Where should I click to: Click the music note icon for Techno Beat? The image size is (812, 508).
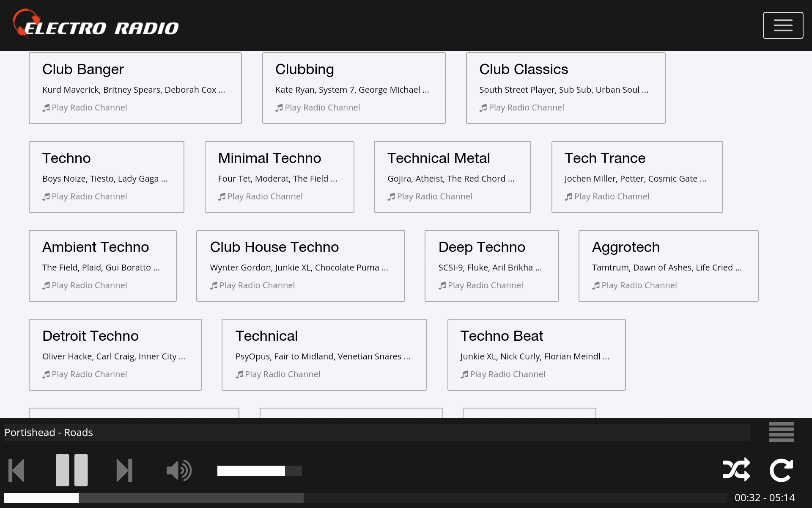(x=464, y=375)
